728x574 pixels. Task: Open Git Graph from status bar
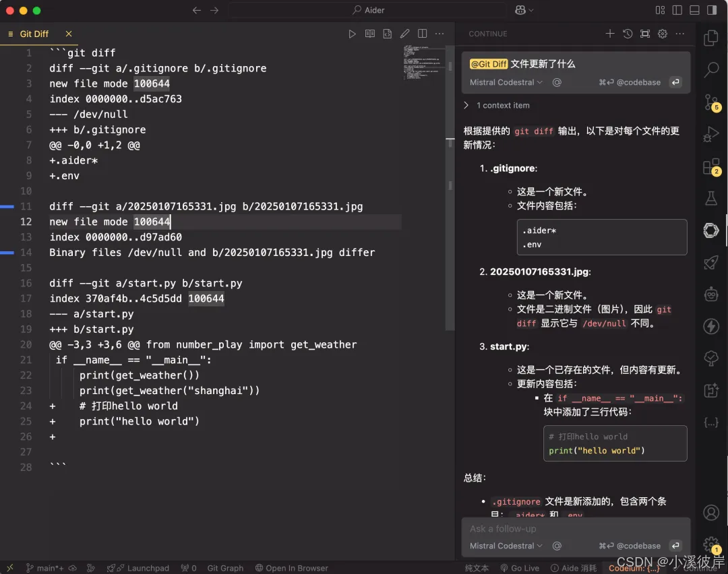pyautogui.click(x=225, y=568)
